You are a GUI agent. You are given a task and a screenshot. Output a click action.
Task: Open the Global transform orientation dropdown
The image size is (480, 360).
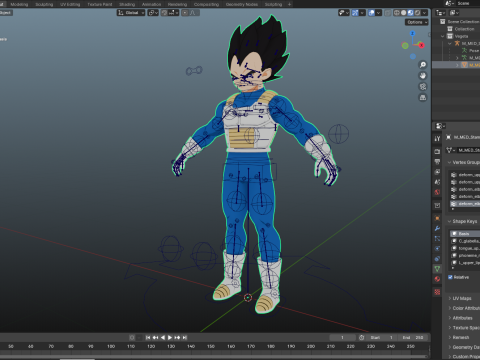tap(131, 13)
